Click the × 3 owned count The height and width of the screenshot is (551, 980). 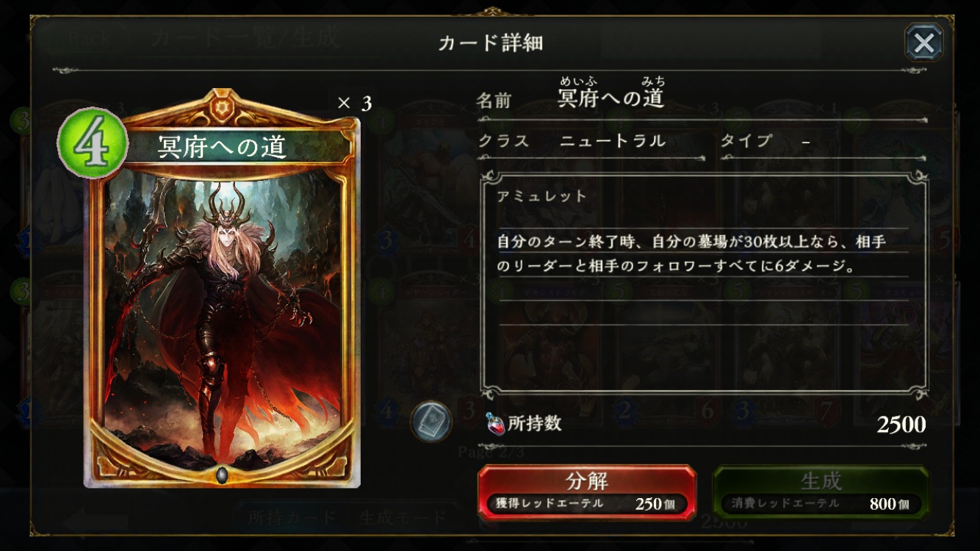tap(354, 103)
